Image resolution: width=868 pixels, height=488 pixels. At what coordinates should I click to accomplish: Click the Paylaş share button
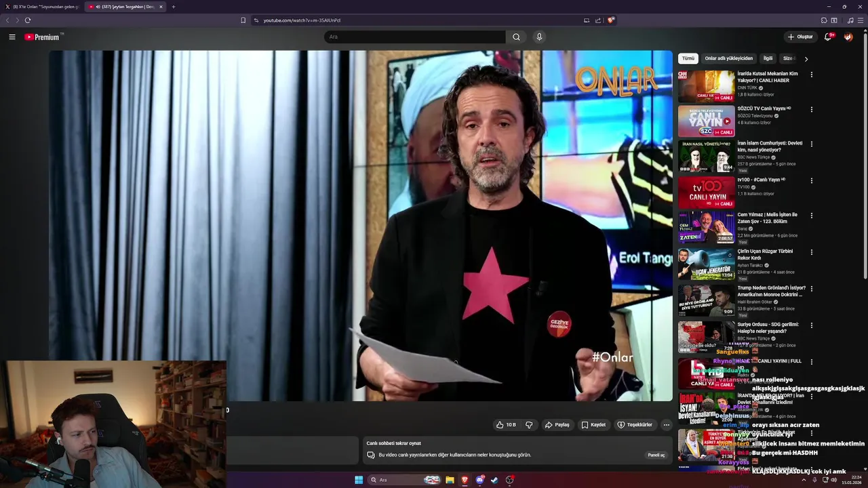click(x=557, y=425)
